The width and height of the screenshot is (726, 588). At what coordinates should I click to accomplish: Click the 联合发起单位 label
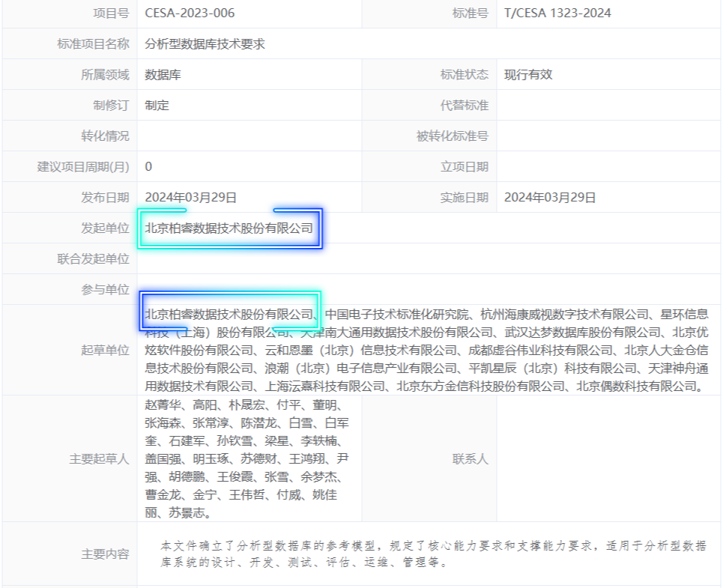pos(93,259)
